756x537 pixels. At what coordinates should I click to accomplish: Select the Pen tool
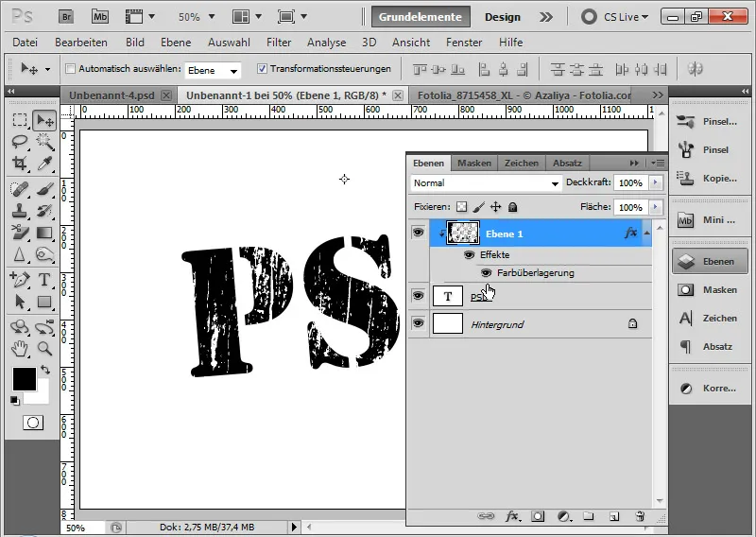(x=20, y=279)
